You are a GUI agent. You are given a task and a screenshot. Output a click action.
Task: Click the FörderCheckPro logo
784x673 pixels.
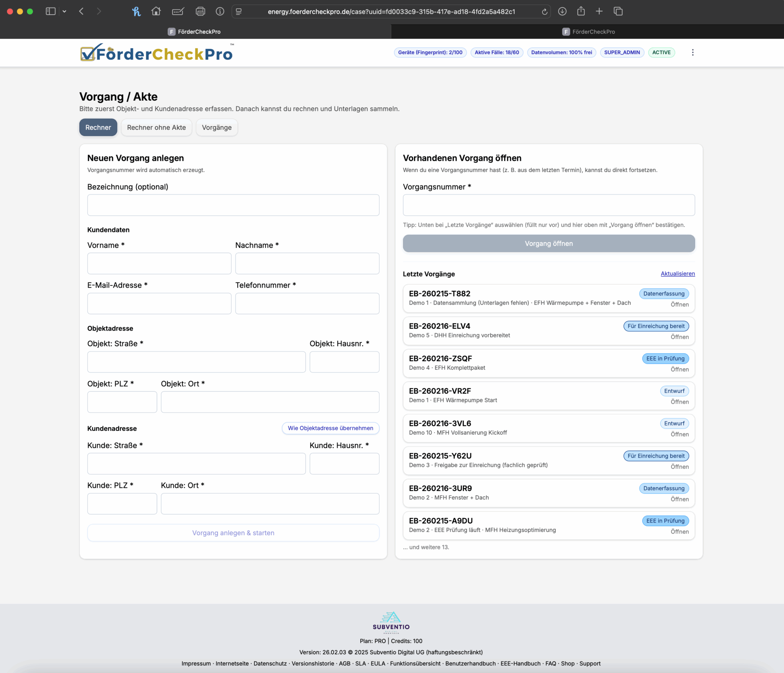tap(157, 53)
